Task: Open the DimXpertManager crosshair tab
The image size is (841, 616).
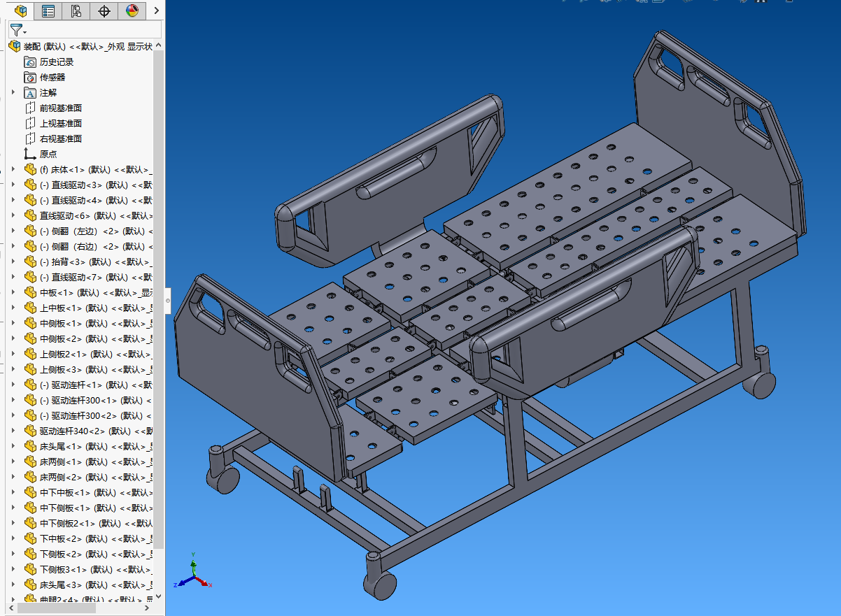Action: click(104, 10)
